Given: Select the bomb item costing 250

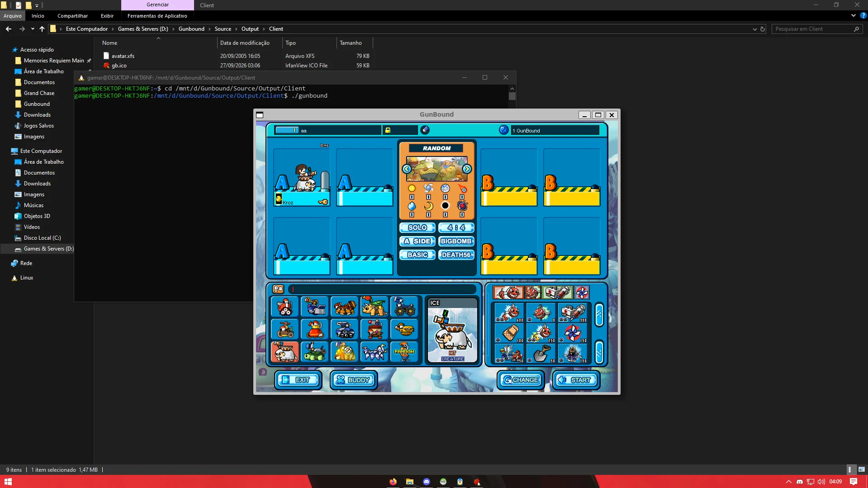Looking at the screenshot, I should tap(541, 333).
